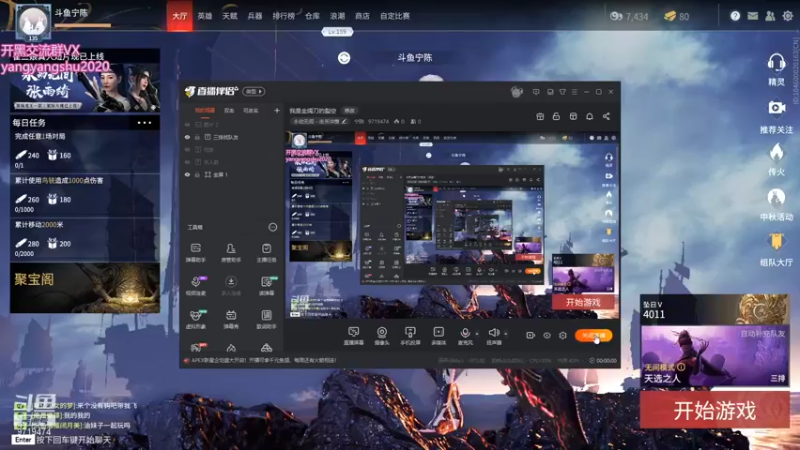Screen dimensions: 800x450
Task: Switch to the 兵器 tab
Action: point(255,16)
